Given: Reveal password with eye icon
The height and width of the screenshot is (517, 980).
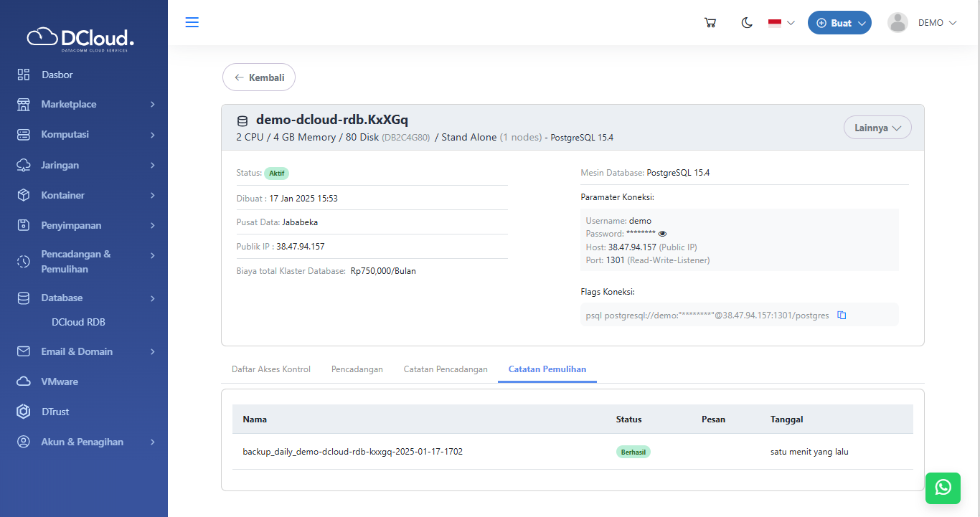Looking at the screenshot, I should (662, 234).
